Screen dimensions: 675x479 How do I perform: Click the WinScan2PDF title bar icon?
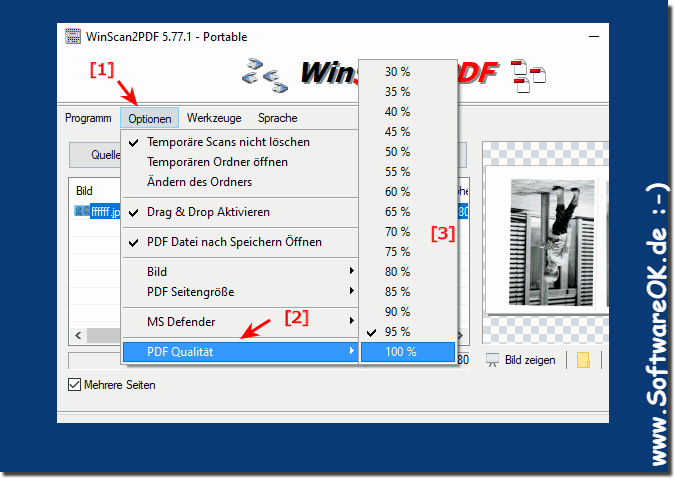[73, 37]
